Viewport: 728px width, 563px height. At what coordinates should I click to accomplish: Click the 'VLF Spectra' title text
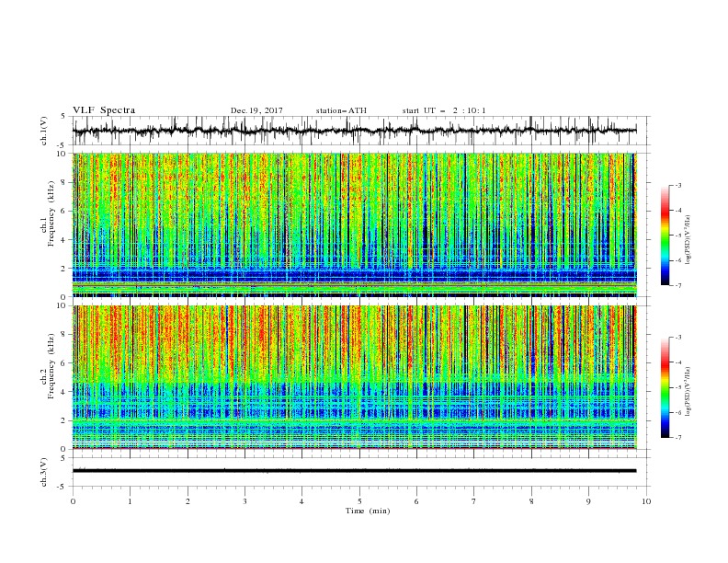104,110
